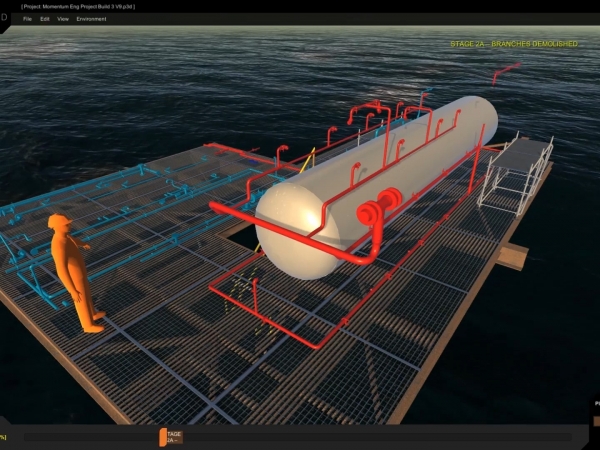Click the orange STAGE 2A timeline marker
The width and height of the screenshot is (600, 450).
171,437
